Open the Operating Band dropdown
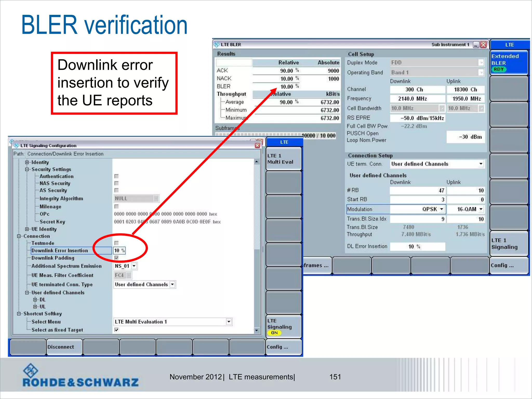532x399 pixels. click(x=481, y=72)
